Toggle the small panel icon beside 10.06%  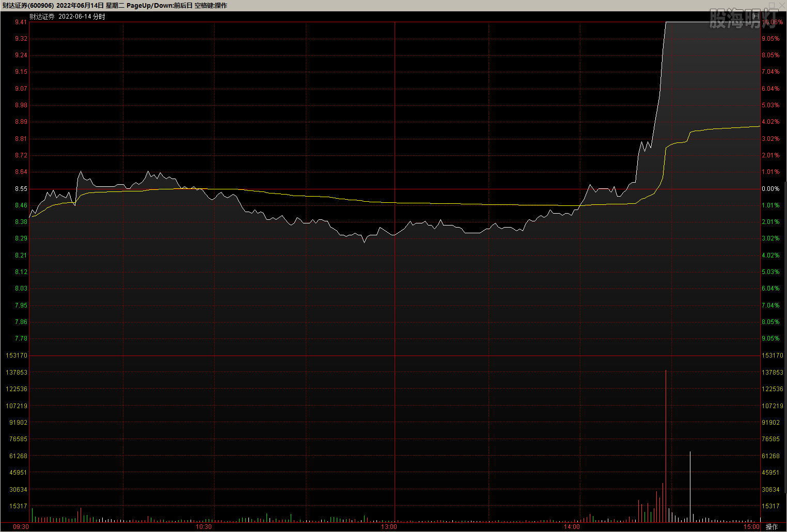pos(755,17)
